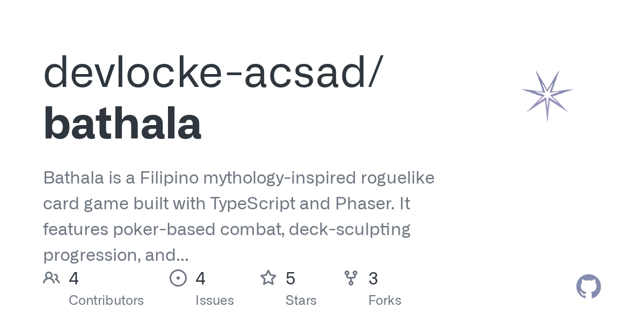Select the forks count number 3
This screenshot has width=644, height=322.
coord(374,279)
